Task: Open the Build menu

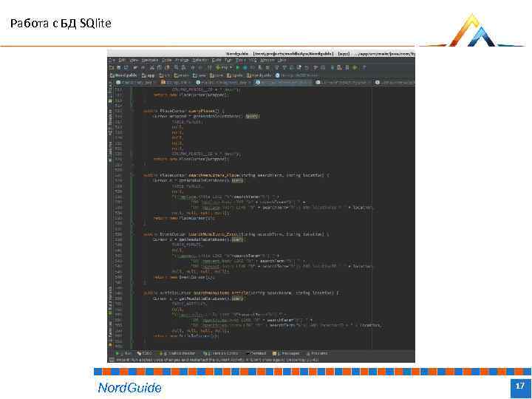Action: coord(216,60)
